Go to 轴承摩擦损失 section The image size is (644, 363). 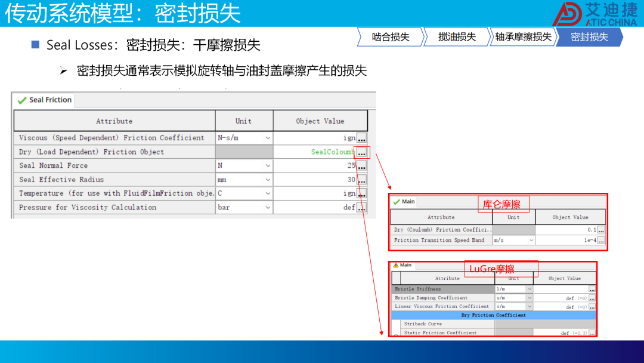tap(523, 37)
